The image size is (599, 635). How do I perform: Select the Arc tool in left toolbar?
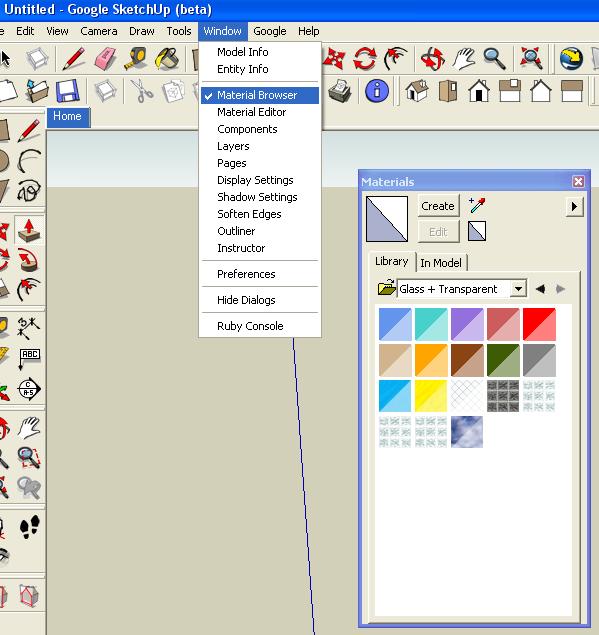pyautogui.click(x=29, y=160)
